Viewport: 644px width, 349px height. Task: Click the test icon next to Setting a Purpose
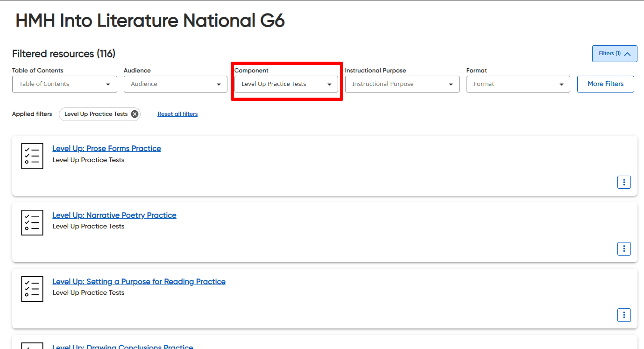32,289
